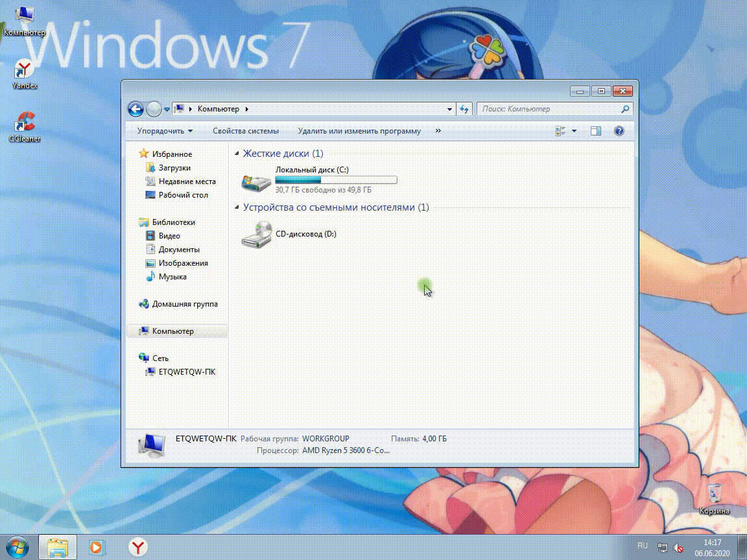
Task: Minimize the Explorer window
Action: pyautogui.click(x=580, y=91)
